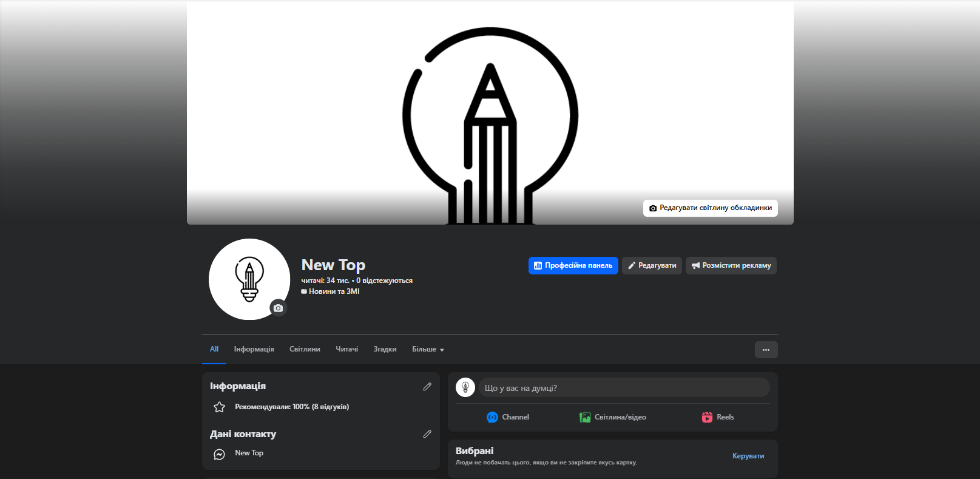Switch to the Інформація tab
980x479 pixels.
pos(254,350)
